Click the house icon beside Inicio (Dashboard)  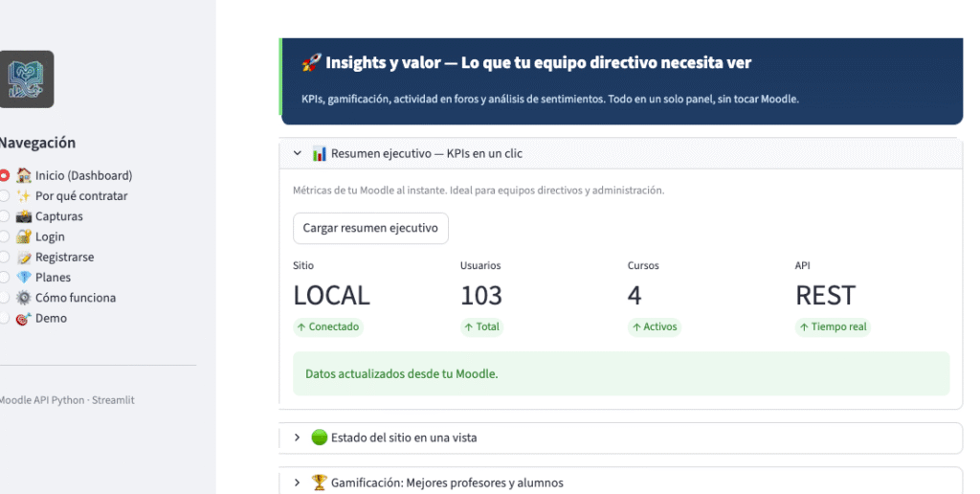[24, 176]
